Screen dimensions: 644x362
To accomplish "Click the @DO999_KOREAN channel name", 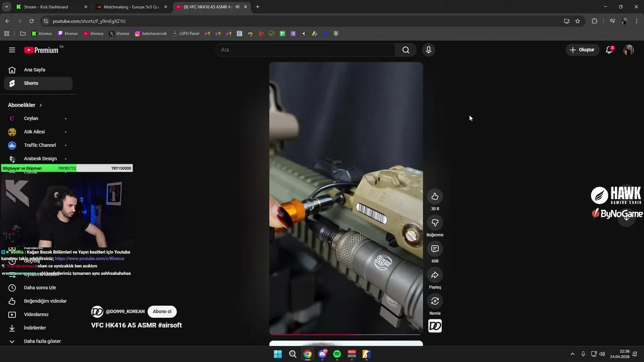I will [125, 312].
